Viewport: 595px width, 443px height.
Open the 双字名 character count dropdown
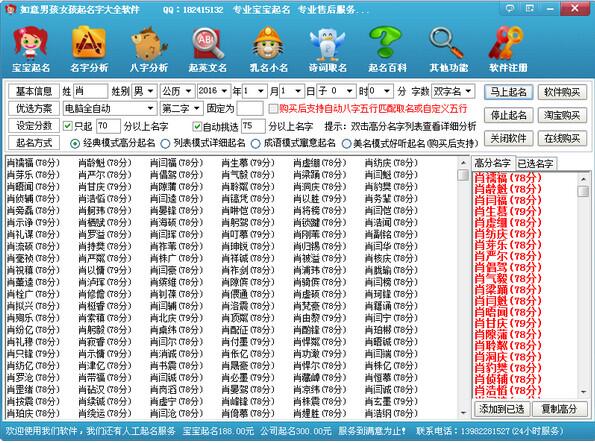453,91
